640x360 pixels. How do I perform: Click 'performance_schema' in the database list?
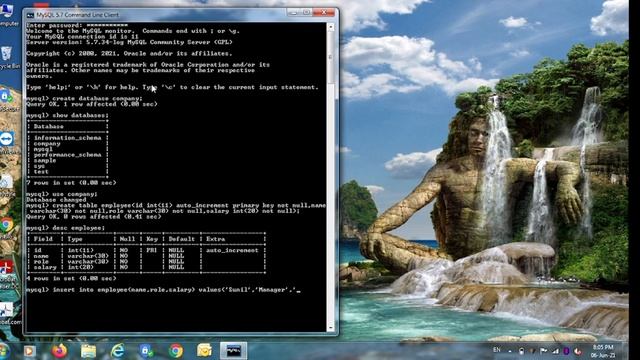pos(67,155)
